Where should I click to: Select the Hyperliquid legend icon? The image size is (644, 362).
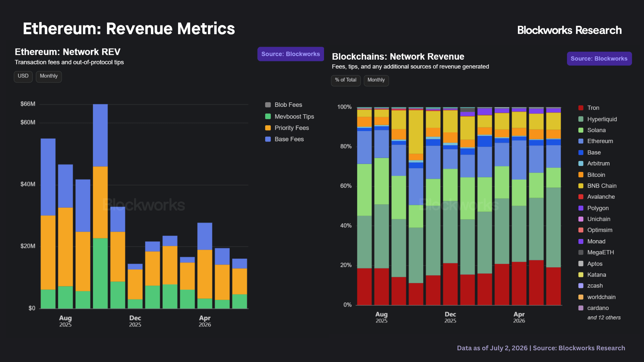(x=581, y=119)
